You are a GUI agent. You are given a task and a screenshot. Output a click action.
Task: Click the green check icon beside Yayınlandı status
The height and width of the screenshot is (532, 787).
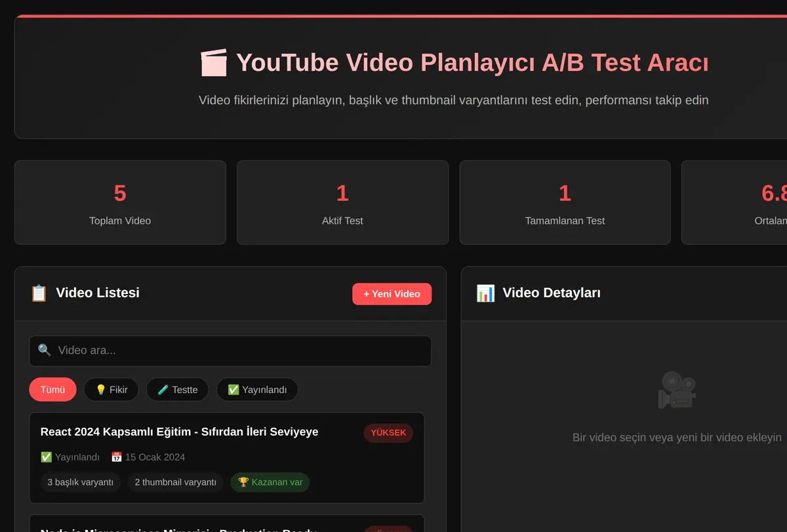(x=46, y=457)
